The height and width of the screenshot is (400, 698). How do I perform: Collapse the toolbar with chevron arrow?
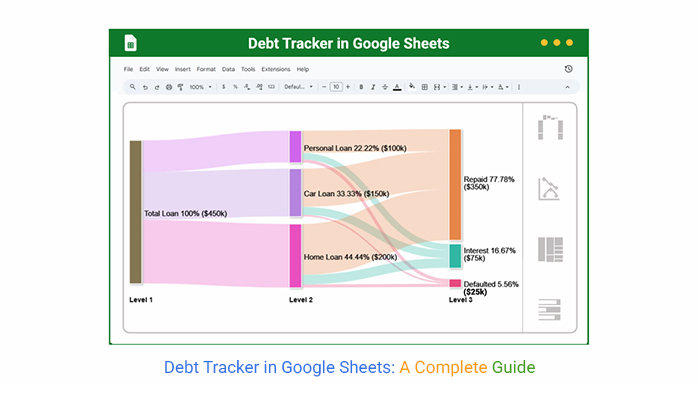[x=567, y=87]
